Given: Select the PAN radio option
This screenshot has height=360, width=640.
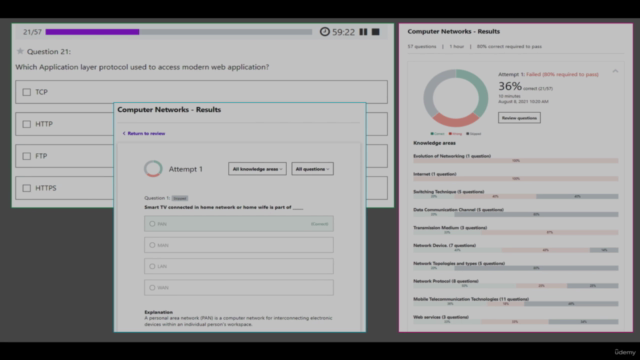Looking at the screenshot, I should click(152, 224).
